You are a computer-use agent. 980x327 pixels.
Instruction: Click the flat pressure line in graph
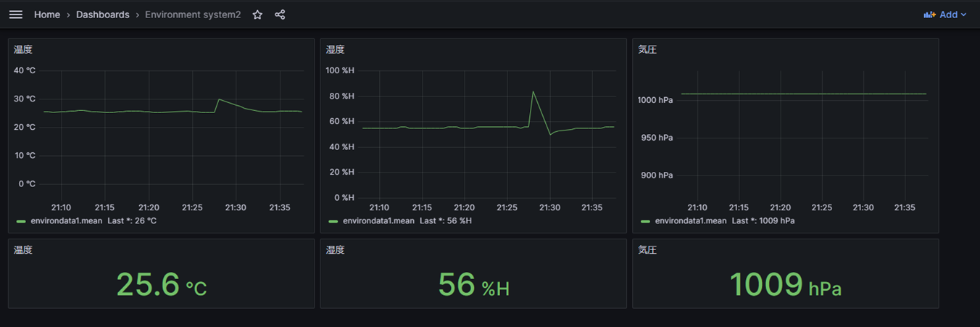pos(803,94)
